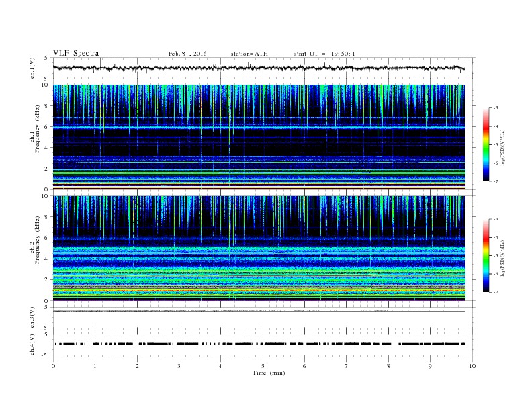Click time axis tick label "0"

click(x=53, y=366)
